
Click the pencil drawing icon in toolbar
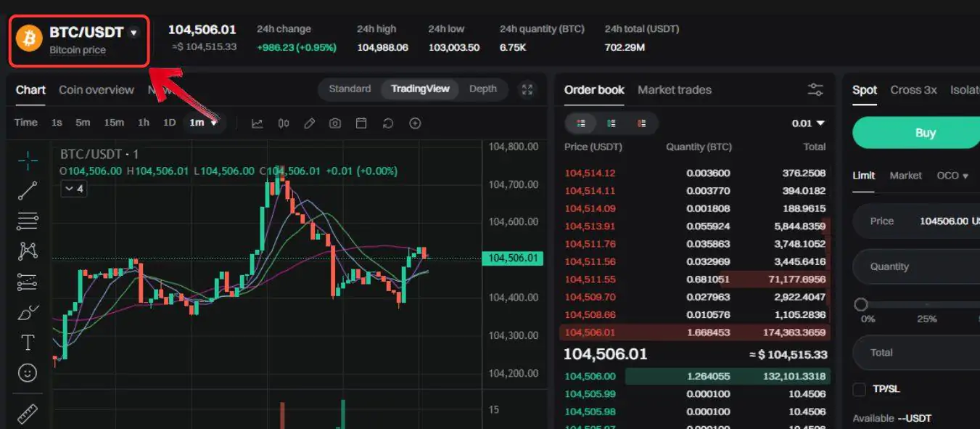coord(309,123)
